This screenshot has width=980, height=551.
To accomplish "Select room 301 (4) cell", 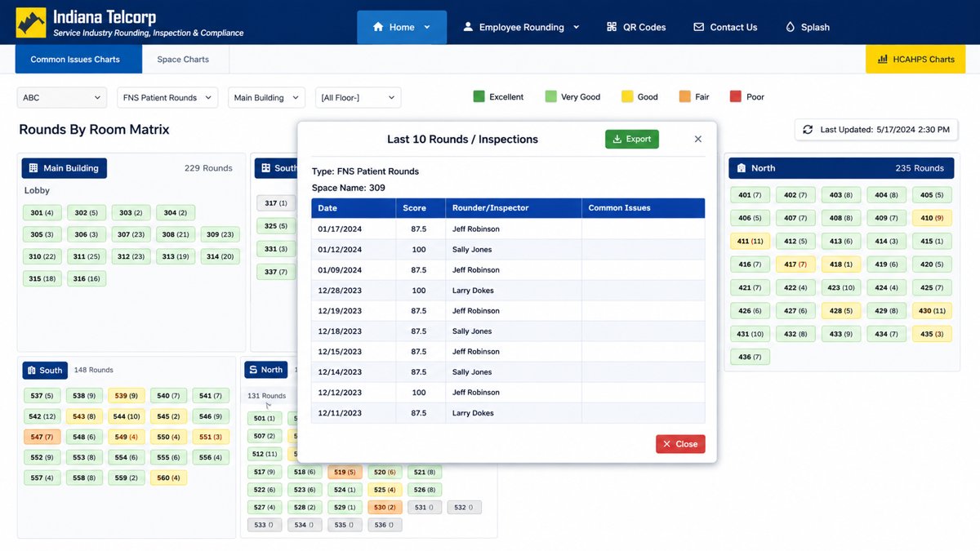I will pyautogui.click(x=42, y=213).
